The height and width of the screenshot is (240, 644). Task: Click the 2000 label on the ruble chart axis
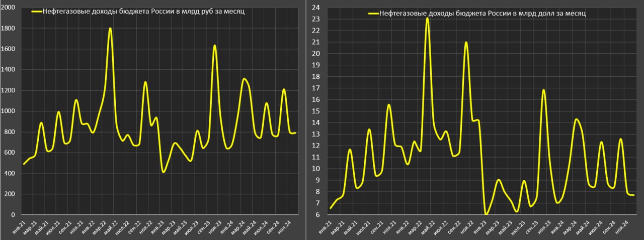9,8
